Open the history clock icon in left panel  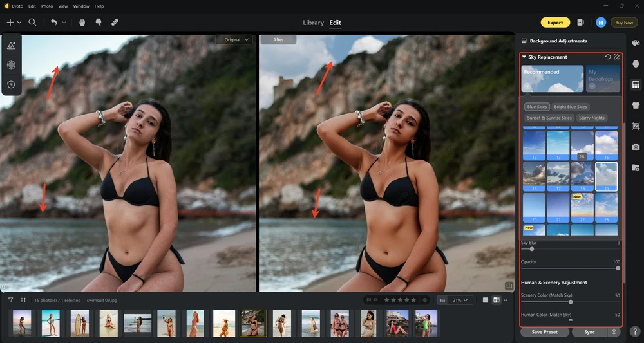pyautogui.click(x=11, y=84)
